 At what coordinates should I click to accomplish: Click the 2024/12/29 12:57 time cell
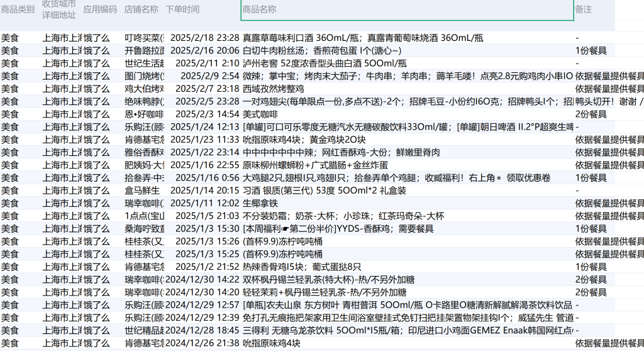[x=202, y=305]
